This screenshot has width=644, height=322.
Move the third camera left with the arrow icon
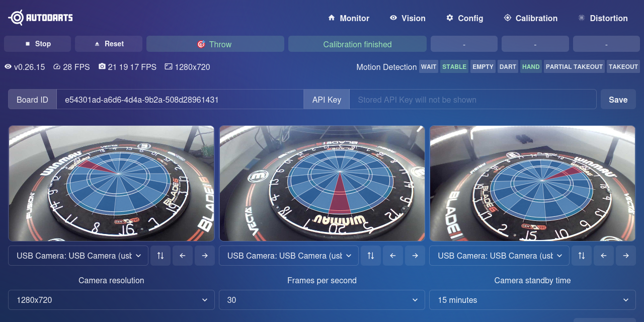(x=603, y=256)
